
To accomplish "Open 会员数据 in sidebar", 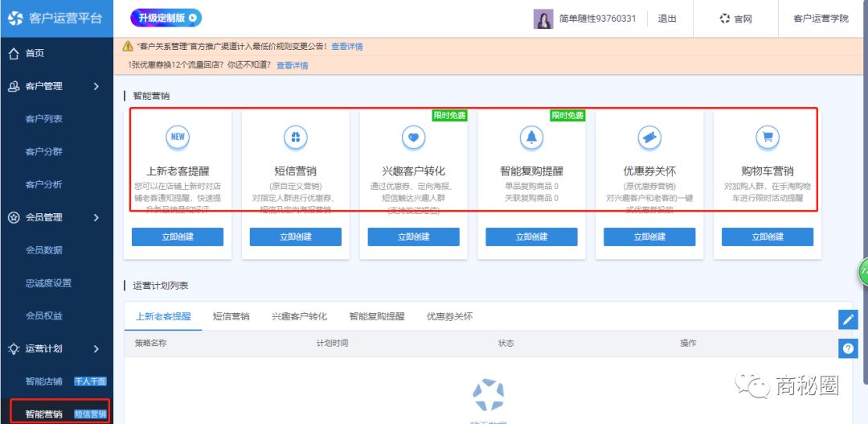I will click(x=43, y=250).
